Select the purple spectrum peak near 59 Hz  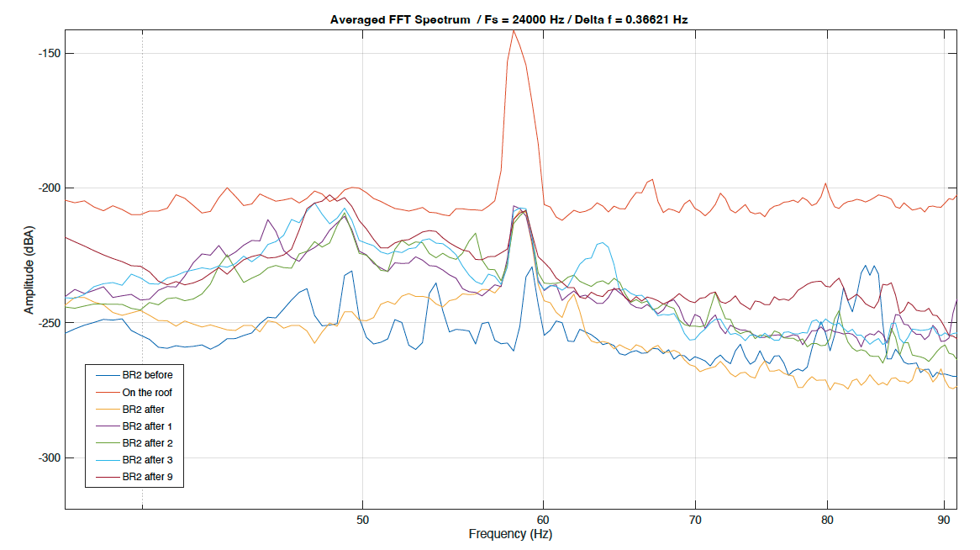pos(515,206)
